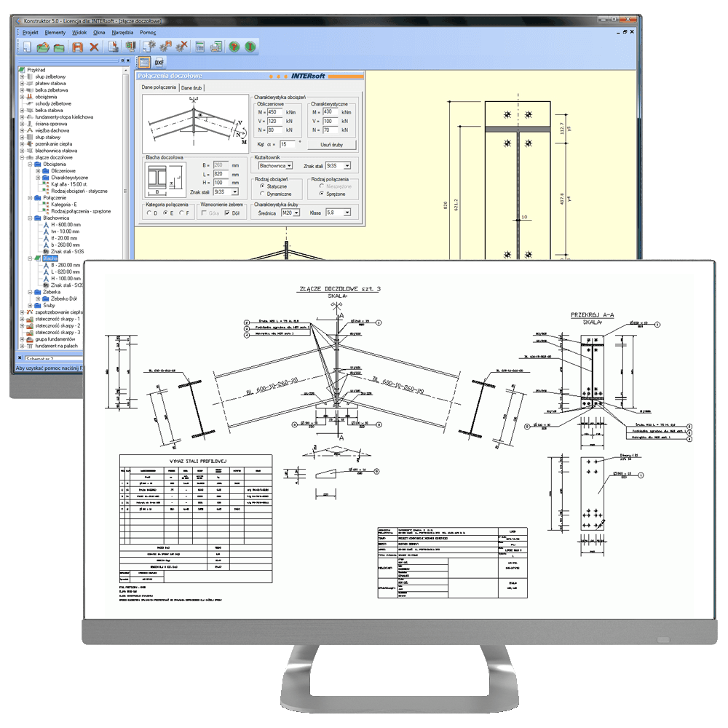Collapse the złącze doczołowe tree node
Image resolution: width=728 pixels, height=728 pixels.
22,157
